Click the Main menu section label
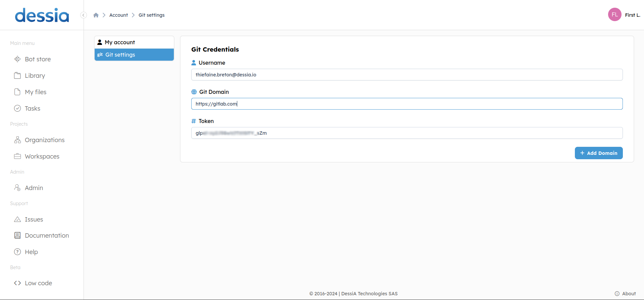 pyautogui.click(x=22, y=43)
